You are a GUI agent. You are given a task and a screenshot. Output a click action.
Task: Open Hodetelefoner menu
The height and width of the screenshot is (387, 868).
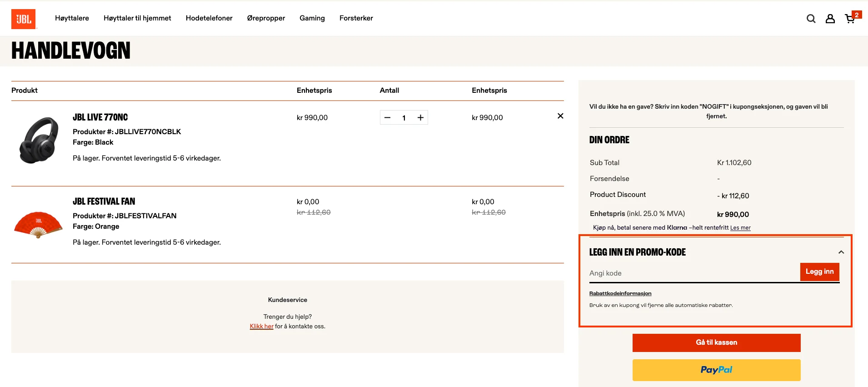point(209,18)
